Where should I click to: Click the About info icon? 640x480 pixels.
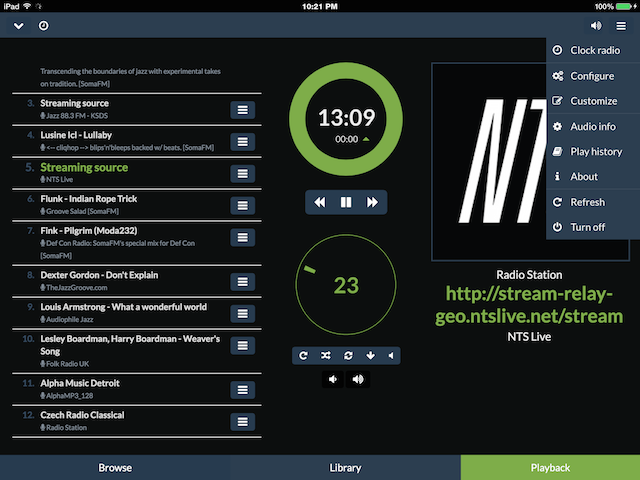click(557, 176)
